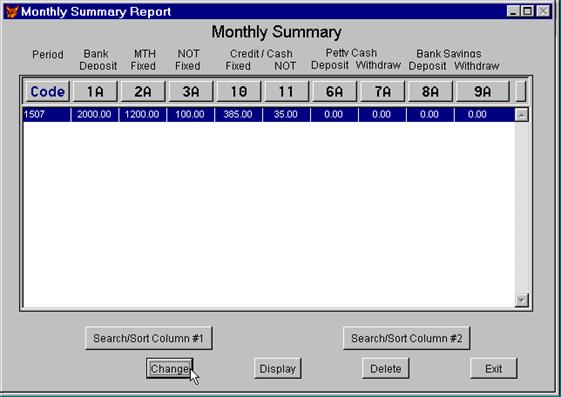Select the 3A column header
The height and width of the screenshot is (397, 561).
(x=191, y=92)
